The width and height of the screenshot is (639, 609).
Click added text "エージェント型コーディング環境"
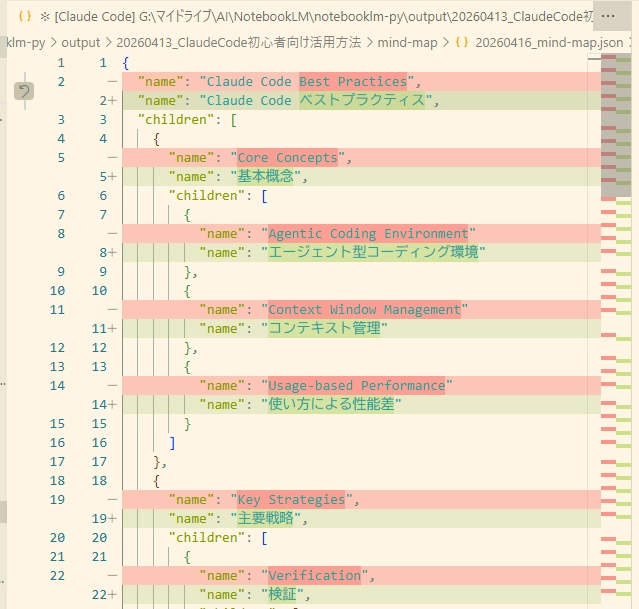pyautogui.click(x=373, y=252)
